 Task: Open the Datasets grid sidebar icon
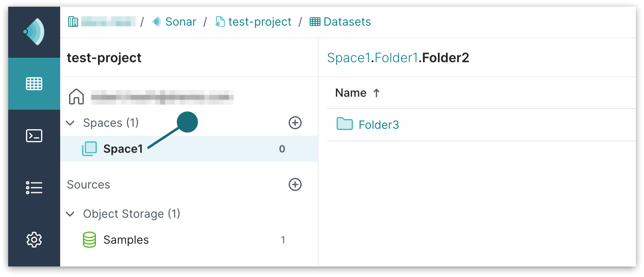point(34,84)
